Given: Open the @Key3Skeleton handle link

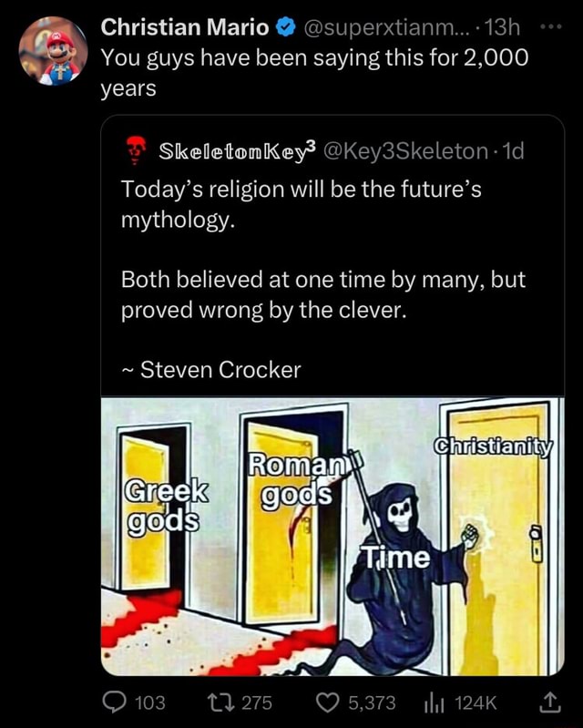Looking at the screenshot, I should (x=405, y=151).
